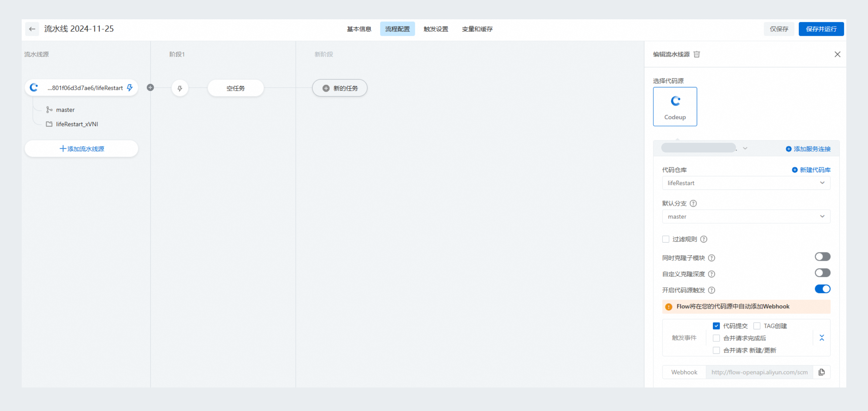Uncheck the 代码提交 trigger event
Viewport: 868px width, 411px height.
tap(716, 326)
